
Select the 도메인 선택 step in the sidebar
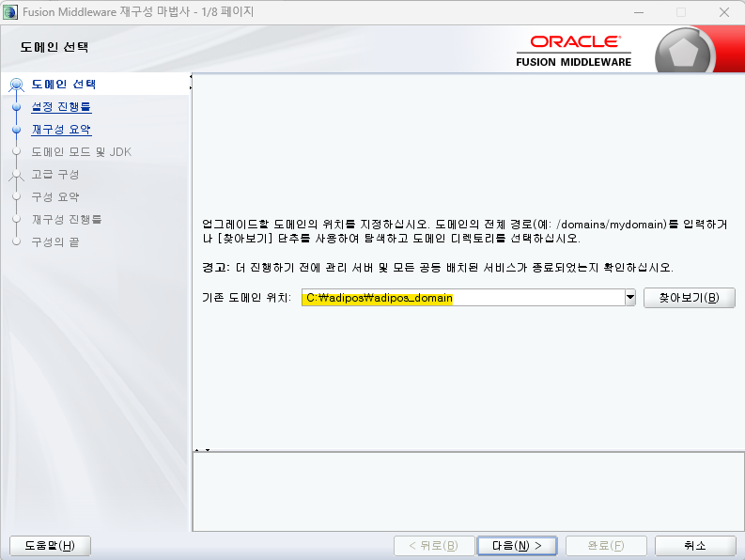tap(64, 85)
